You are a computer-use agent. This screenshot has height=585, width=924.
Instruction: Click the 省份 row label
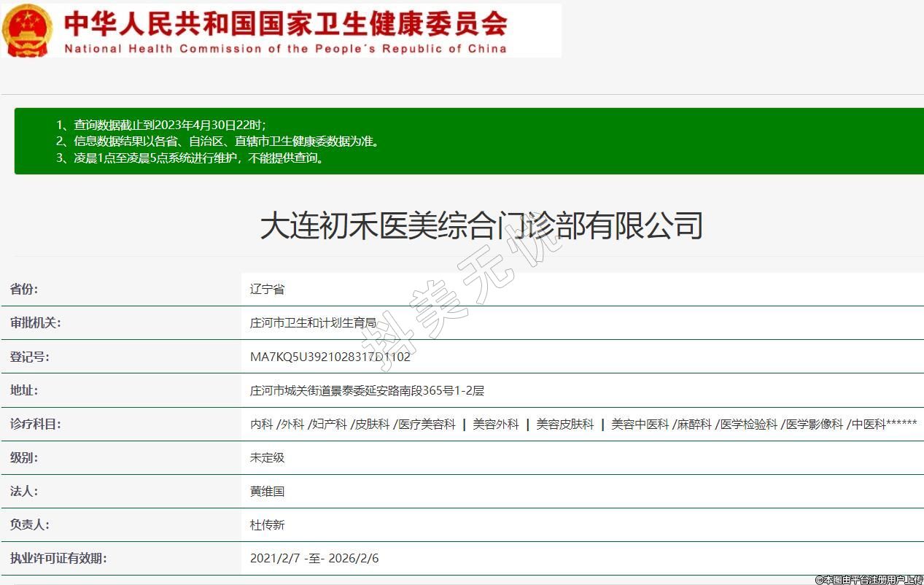coord(24,289)
